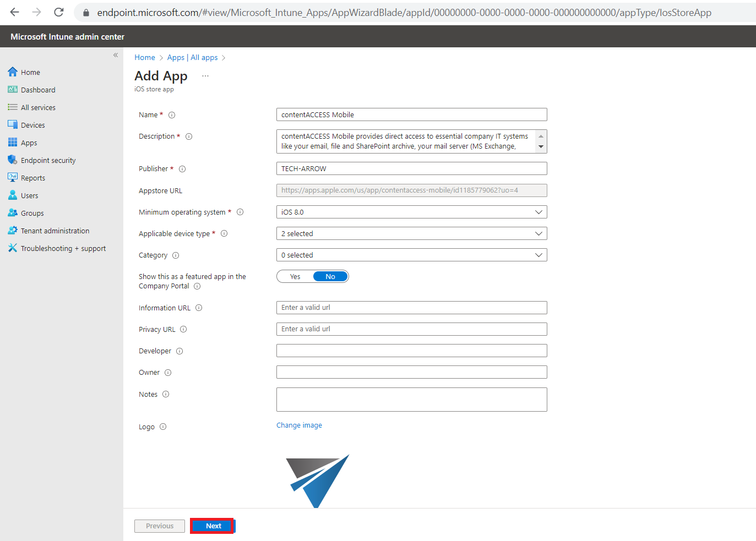The image size is (756, 541).
Task: Expand Minimum operating system dropdown
Action: 411,212
